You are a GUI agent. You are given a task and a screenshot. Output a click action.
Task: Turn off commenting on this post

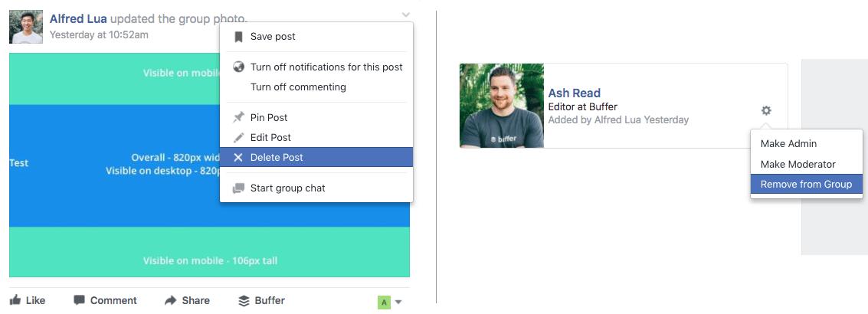pos(298,87)
